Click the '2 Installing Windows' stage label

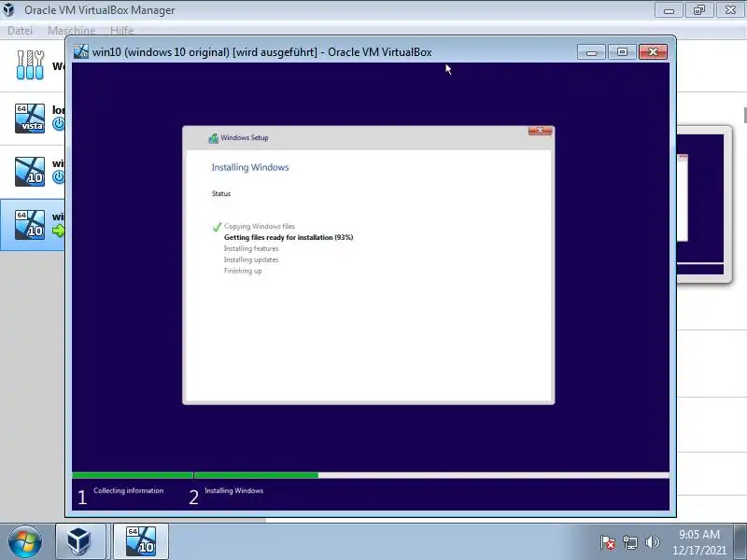226,496
